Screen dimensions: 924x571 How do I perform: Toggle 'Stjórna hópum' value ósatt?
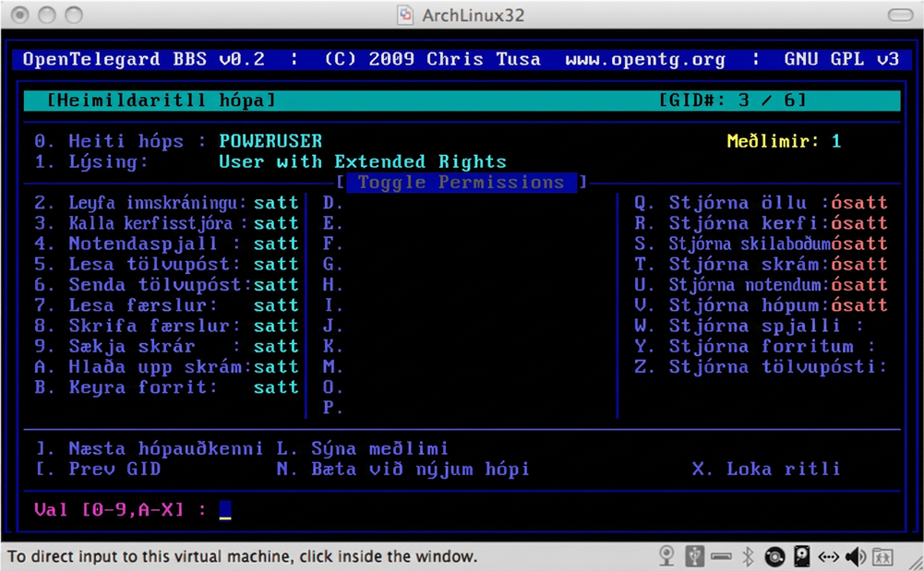[859, 305]
